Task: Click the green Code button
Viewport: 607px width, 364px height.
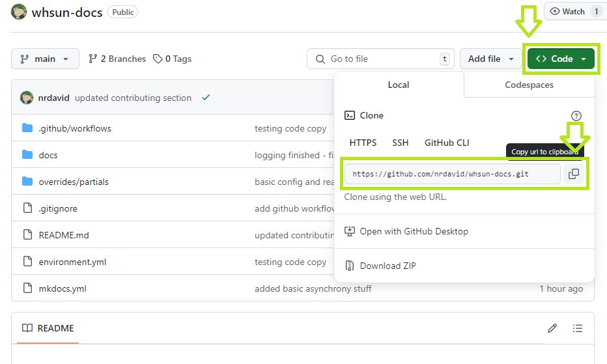Action: point(561,59)
